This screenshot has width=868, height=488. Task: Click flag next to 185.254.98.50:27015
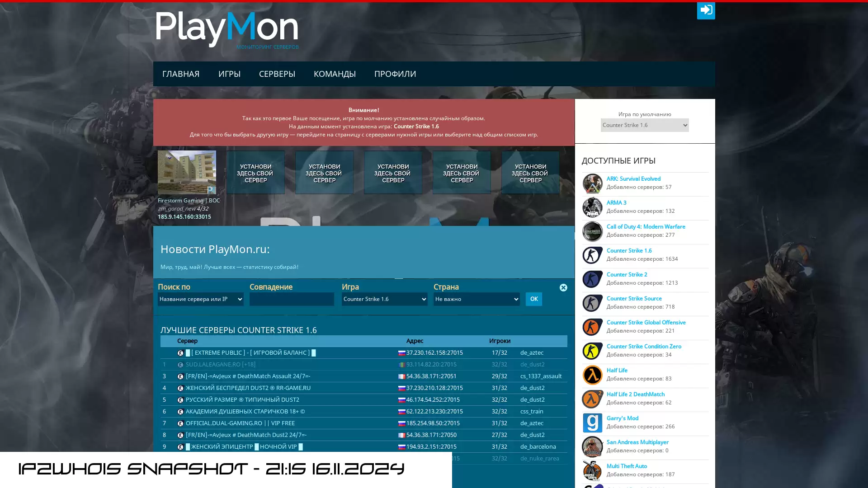(401, 423)
